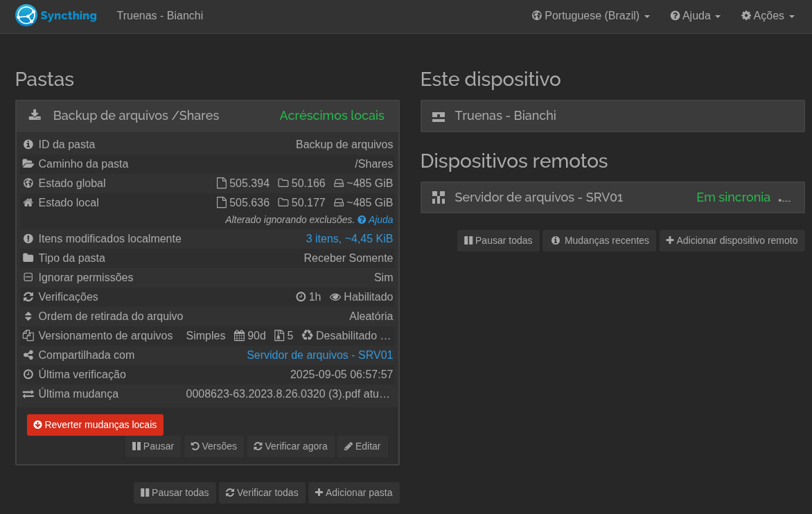Click the receive-only download icon in folder header

pyautogui.click(x=35, y=115)
